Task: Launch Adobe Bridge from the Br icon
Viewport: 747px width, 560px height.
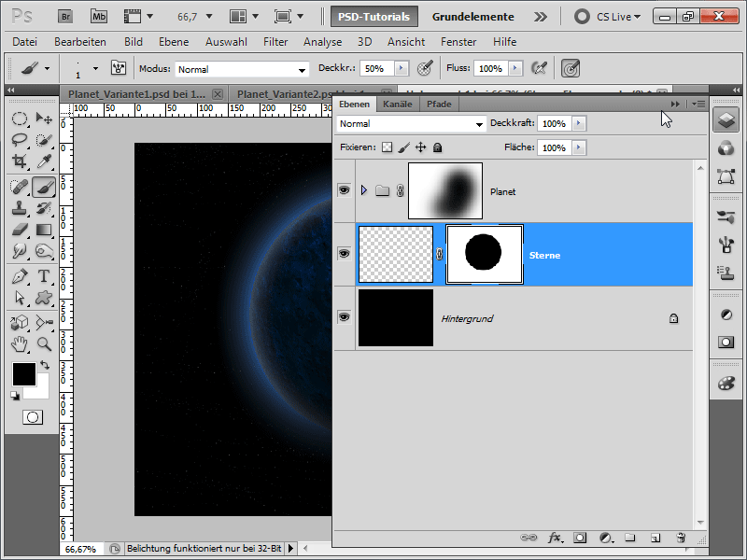Action: pyautogui.click(x=65, y=17)
